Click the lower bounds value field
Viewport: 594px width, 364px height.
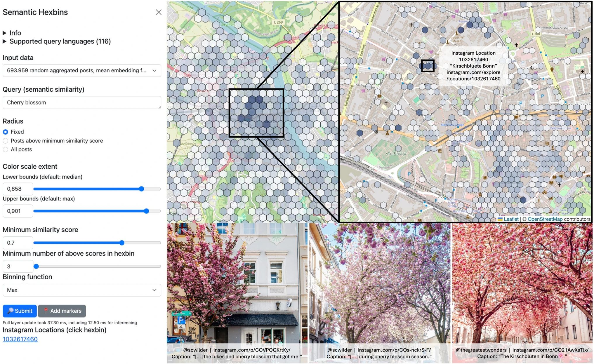click(x=18, y=189)
